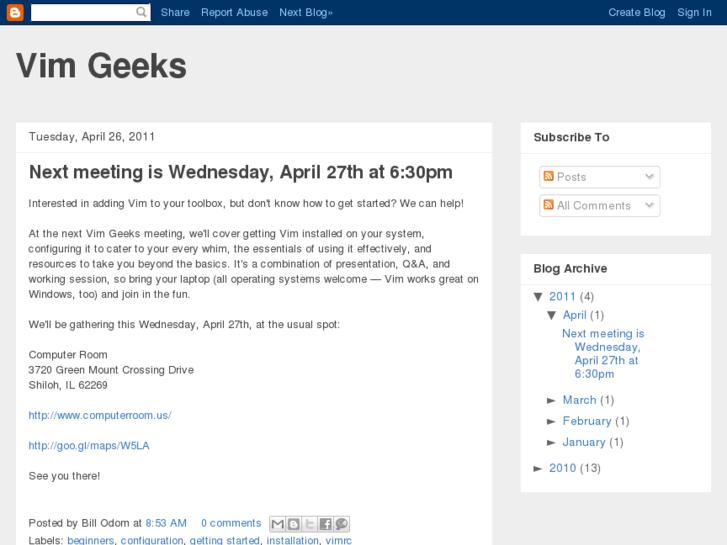This screenshot has width=727, height=545.
Task: Click the All Comments RSS icon
Action: click(x=548, y=205)
